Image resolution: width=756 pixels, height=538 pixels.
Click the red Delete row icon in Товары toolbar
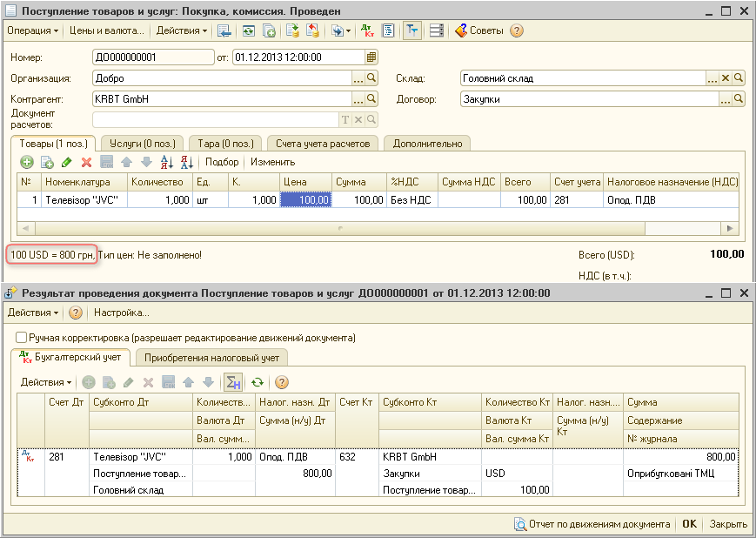click(x=86, y=162)
